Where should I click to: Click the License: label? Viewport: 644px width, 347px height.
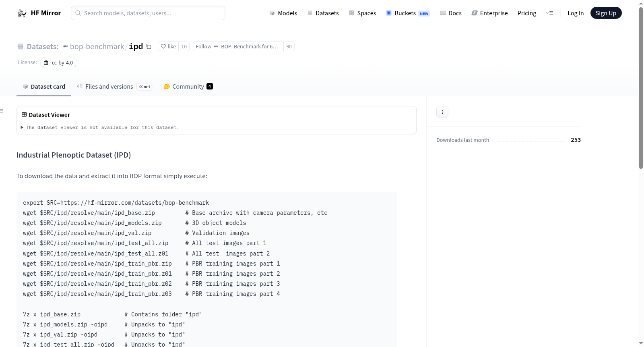tap(27, 62)
